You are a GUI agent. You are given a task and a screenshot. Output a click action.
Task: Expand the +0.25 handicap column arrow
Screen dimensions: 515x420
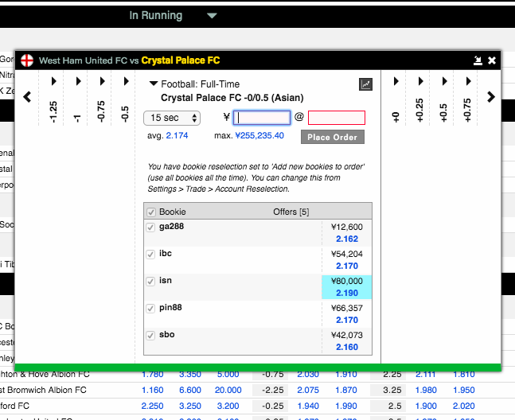[x=420, y=81]
